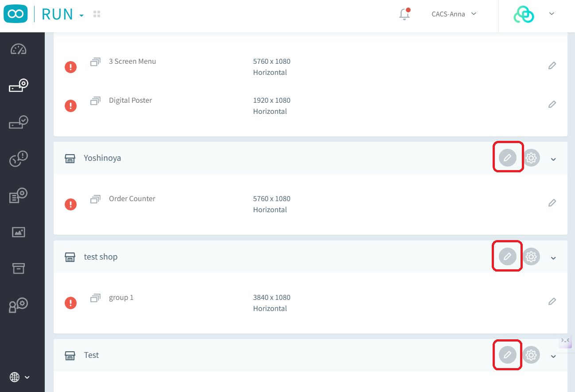Expand the chevron next to the green logo

click(552, 14)
